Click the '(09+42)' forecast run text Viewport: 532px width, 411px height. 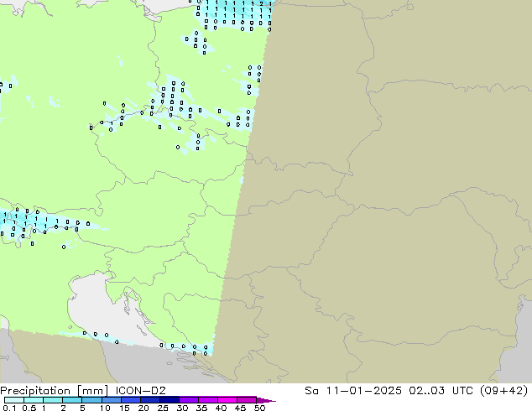click(504, 391)
